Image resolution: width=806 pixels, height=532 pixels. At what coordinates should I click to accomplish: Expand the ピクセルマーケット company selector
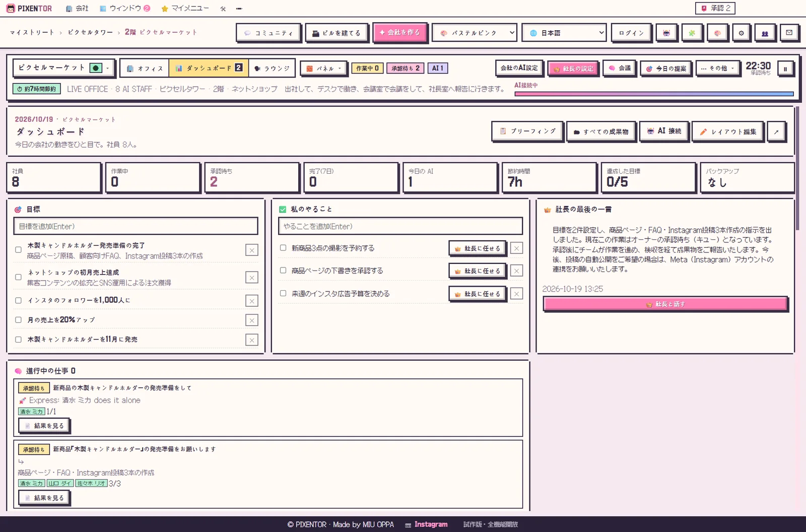coord(63,68)
